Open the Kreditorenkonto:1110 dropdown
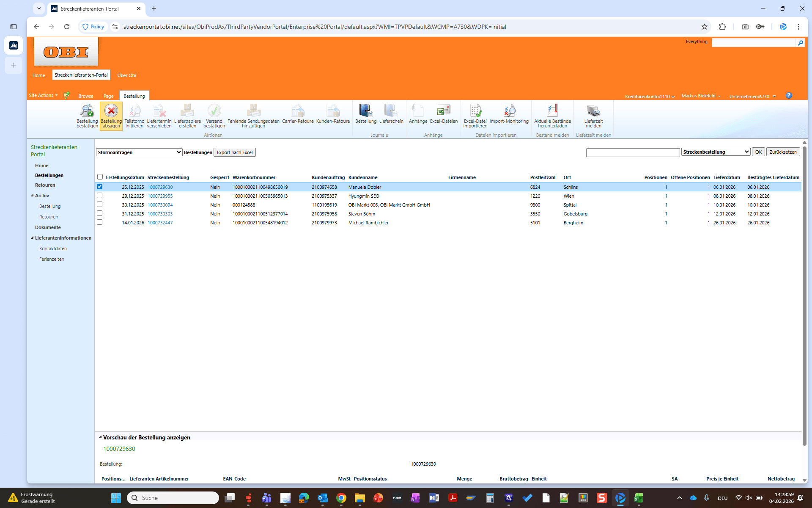This screenshot has height=508, width=812. click(x=650, y=97)
